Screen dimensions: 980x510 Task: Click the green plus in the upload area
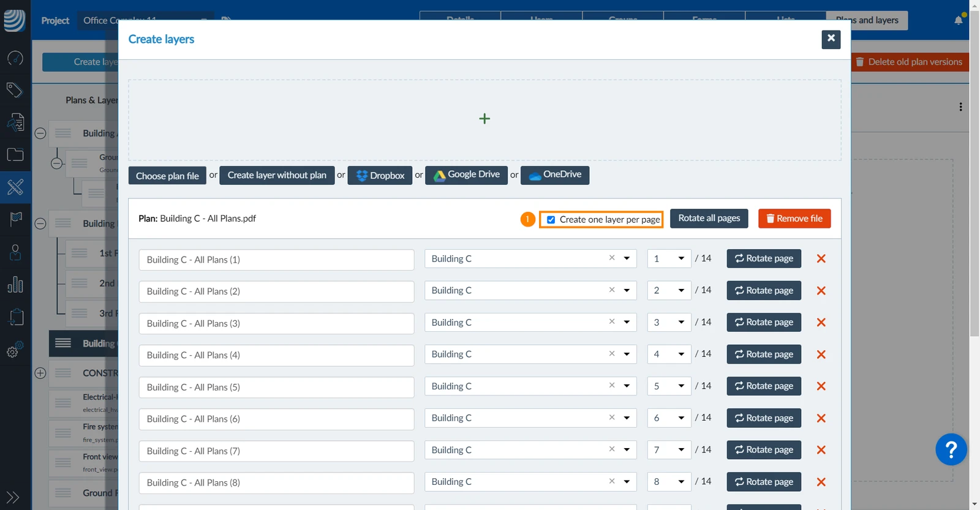[484, 119]
